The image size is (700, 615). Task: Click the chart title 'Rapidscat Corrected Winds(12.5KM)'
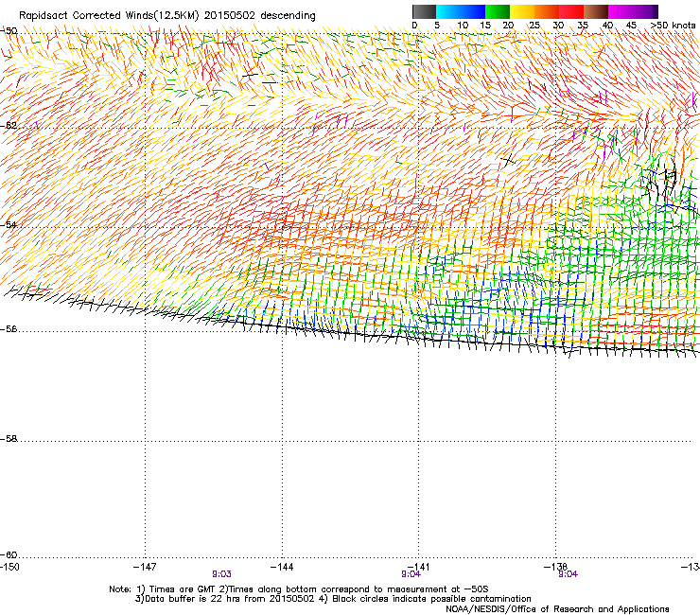(109, 16)
